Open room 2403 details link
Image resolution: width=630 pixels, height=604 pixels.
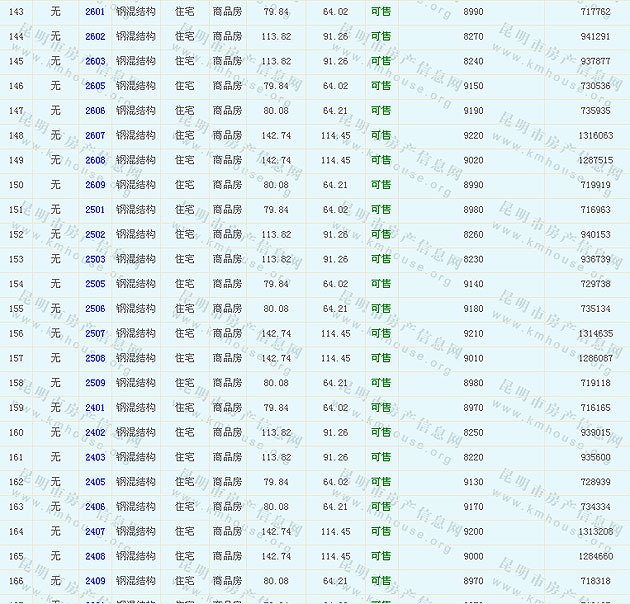click(x=95, y=457)
